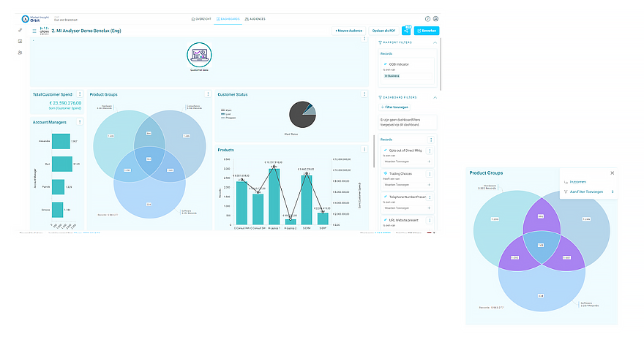The width and height of the screenshot is (644, 345).
Task: Open the user account icon
Action: [x=436, y=18]
